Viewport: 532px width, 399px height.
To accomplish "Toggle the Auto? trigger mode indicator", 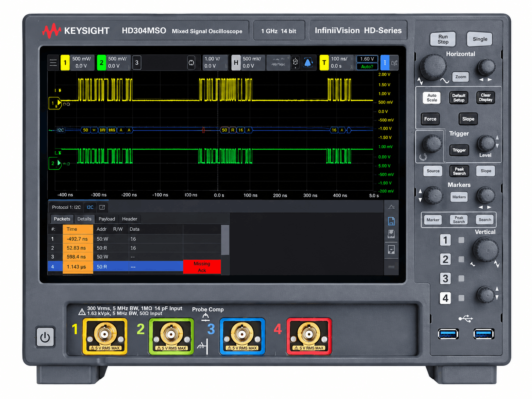I will 367,66.
